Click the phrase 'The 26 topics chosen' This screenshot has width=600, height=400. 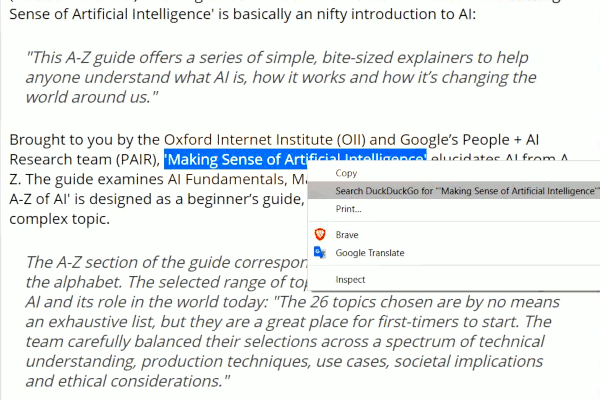tap(354, 302)
